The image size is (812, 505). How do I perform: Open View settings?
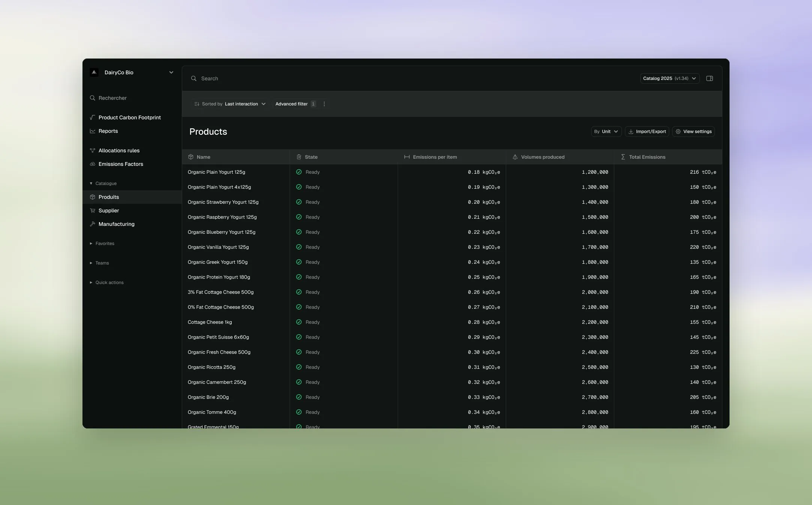694,132
